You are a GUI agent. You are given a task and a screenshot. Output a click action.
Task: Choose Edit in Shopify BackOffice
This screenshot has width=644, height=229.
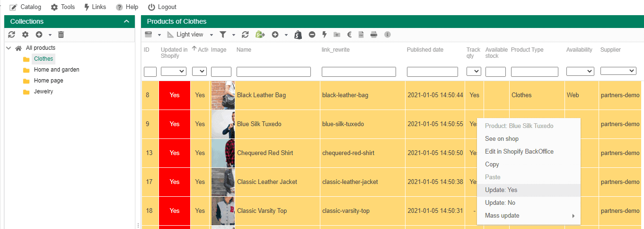[529, 152]
